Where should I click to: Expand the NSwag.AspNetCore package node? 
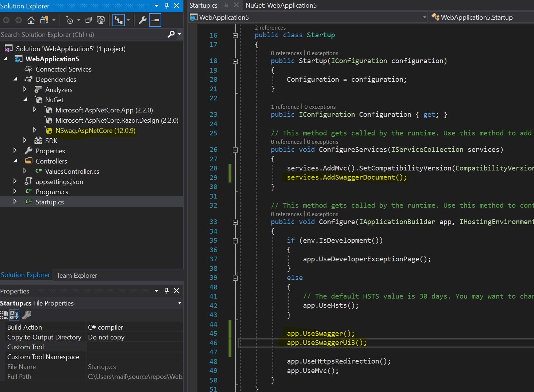35,130
